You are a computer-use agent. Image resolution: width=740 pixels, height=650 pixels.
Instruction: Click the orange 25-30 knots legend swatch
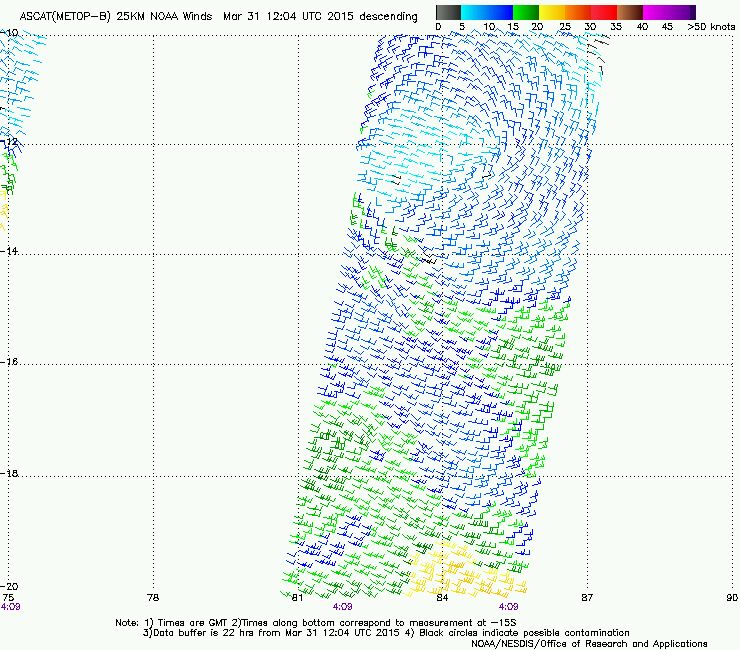577,12
